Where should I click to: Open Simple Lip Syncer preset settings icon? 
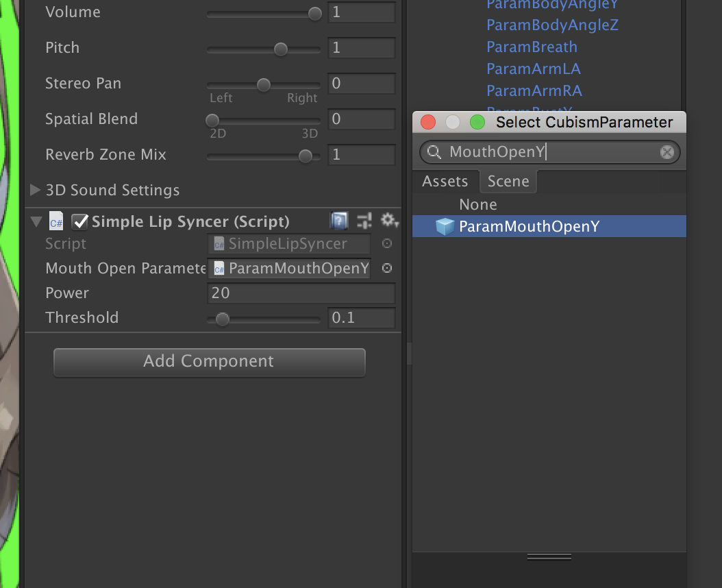364,221
